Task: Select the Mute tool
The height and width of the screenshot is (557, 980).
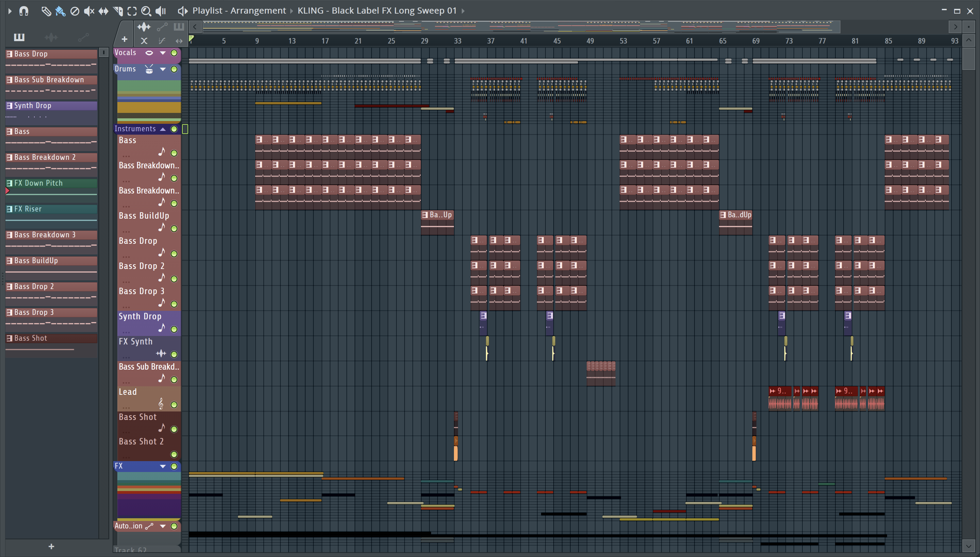Action: pyautogui.click(x=89, y=11)
